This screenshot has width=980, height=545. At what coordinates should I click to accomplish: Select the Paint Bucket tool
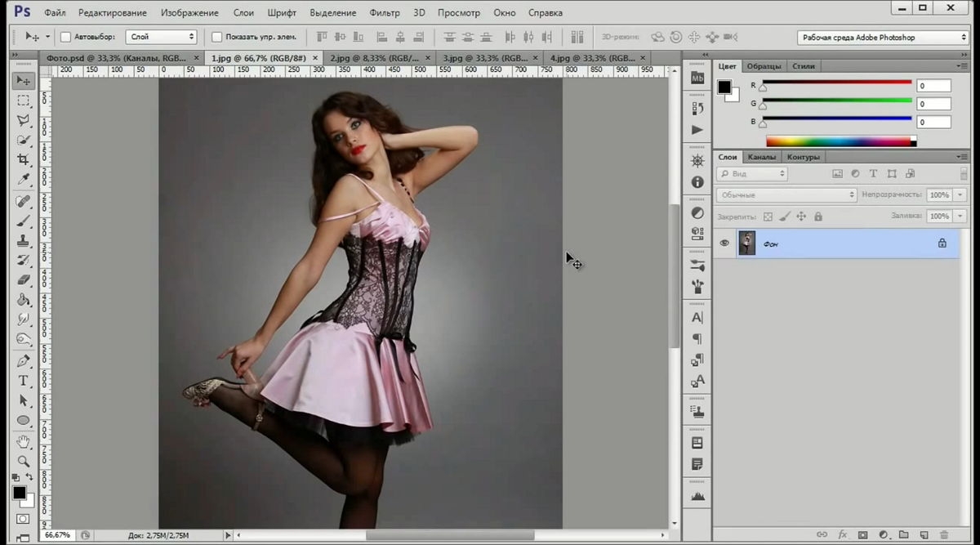click(x=23, y=299)
